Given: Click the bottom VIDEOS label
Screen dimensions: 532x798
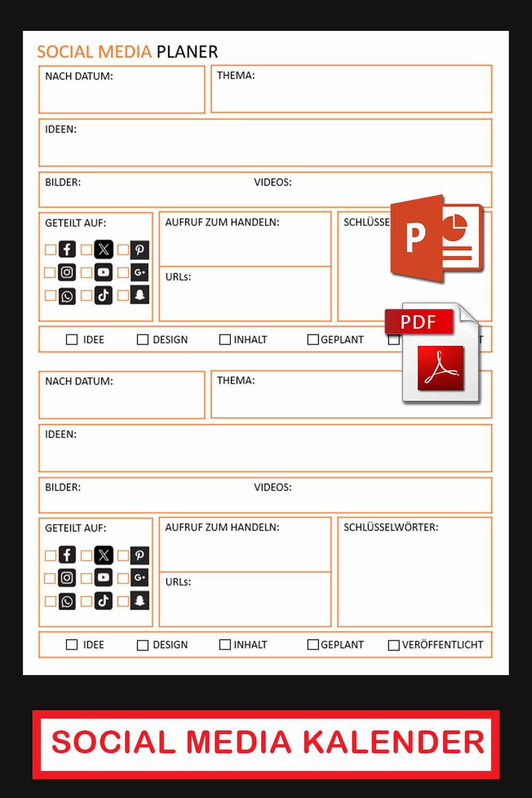Looking at the screenshot, I should tap(273, 487).
